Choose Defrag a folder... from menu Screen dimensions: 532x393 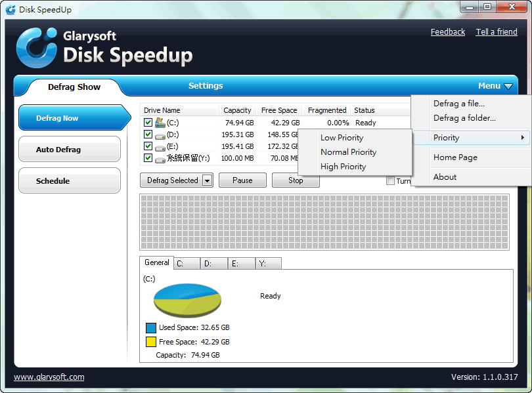(x=464, y=118)
